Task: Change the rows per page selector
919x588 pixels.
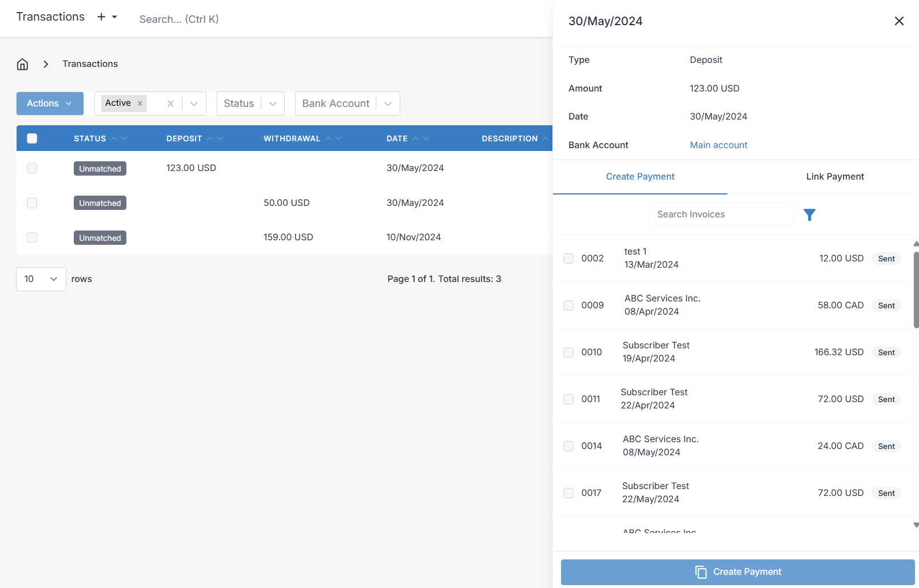Action: 41,279
